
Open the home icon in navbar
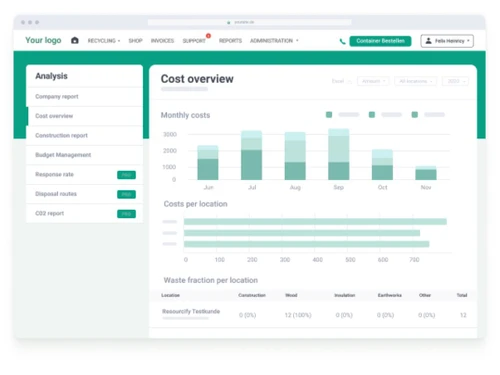(75, 40)
